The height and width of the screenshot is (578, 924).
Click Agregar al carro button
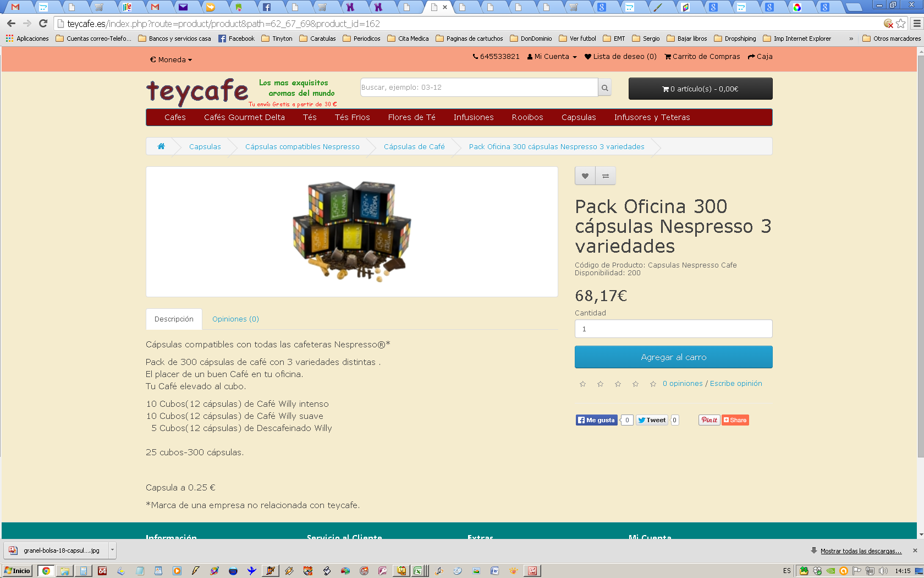tap(673, 357)
